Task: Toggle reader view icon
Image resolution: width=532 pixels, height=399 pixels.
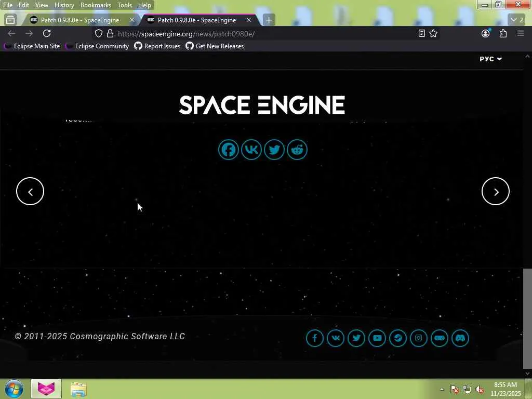Action: coord(422,33)
